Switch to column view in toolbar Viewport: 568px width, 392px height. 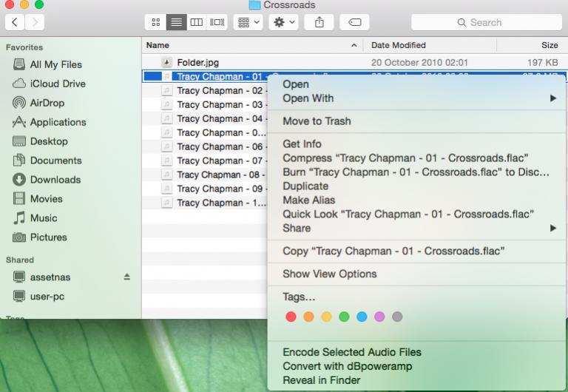[x=197, y=22]
